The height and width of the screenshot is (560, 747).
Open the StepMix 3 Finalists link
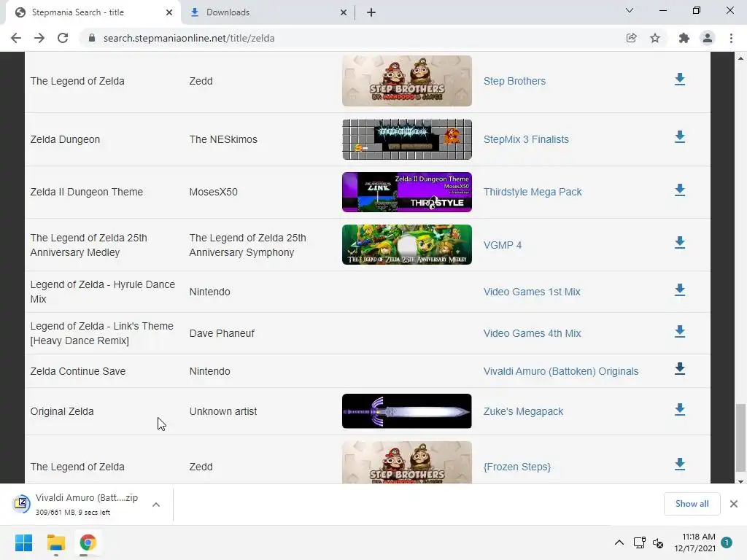click(x=526, y=139)
